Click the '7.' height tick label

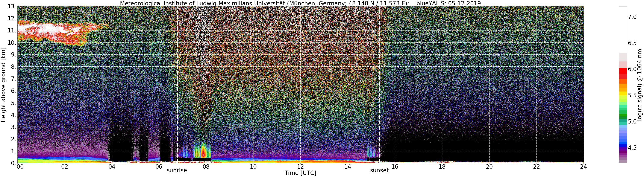[14, 79]
